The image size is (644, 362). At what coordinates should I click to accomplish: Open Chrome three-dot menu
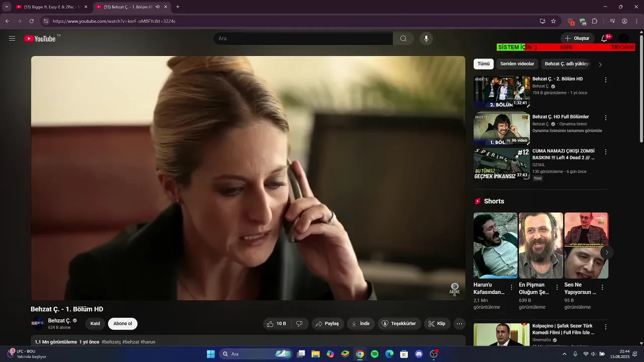tap(636, 21)
